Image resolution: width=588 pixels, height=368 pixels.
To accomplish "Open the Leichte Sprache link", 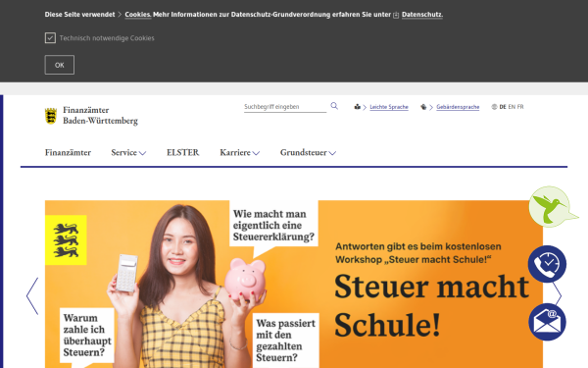I will click(389, 107).
